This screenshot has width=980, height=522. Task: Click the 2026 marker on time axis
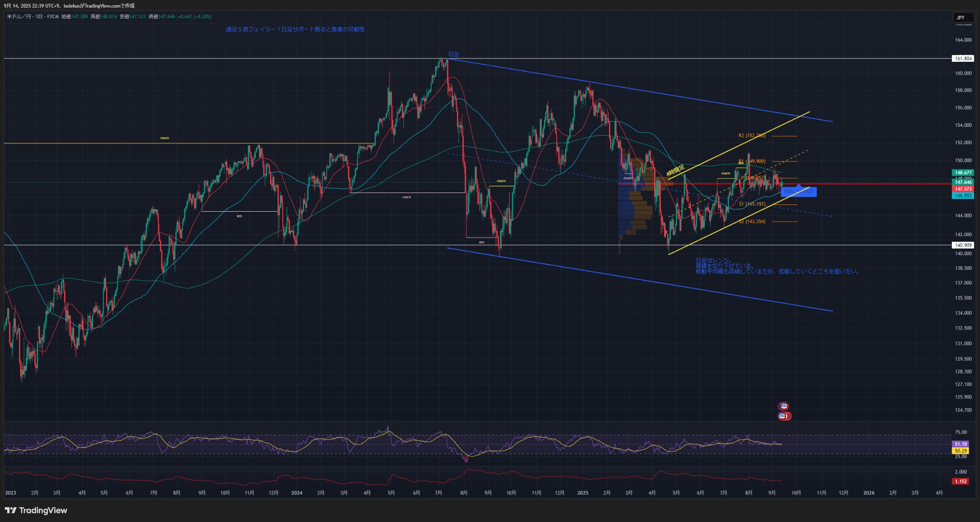[869, 493]
